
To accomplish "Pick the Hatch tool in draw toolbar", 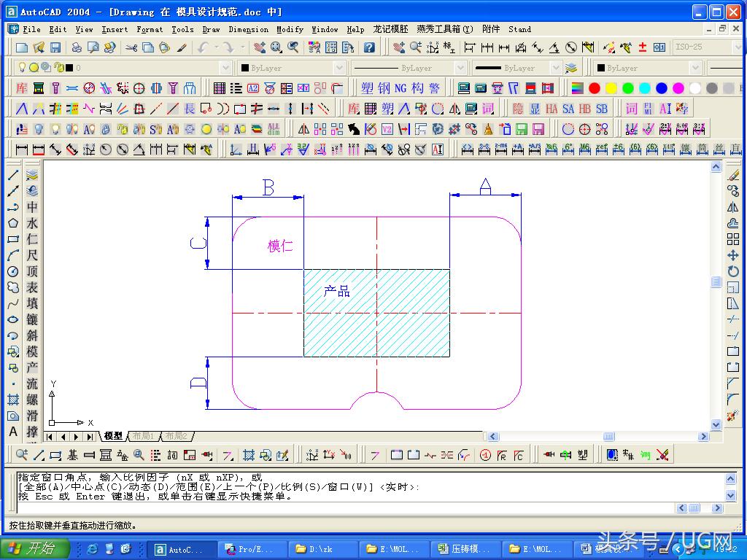I will pyautogui.click(x=13, y=400).
